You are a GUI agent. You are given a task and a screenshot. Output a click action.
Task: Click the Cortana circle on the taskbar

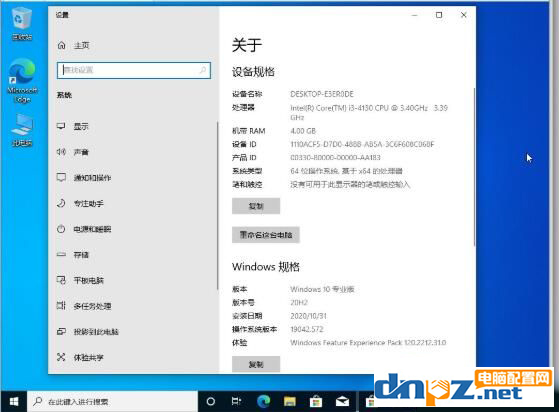tap(211, 402)
